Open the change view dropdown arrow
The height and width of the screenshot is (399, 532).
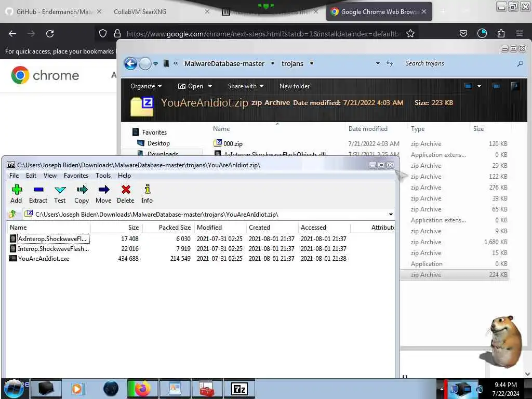tap(479, 86)
